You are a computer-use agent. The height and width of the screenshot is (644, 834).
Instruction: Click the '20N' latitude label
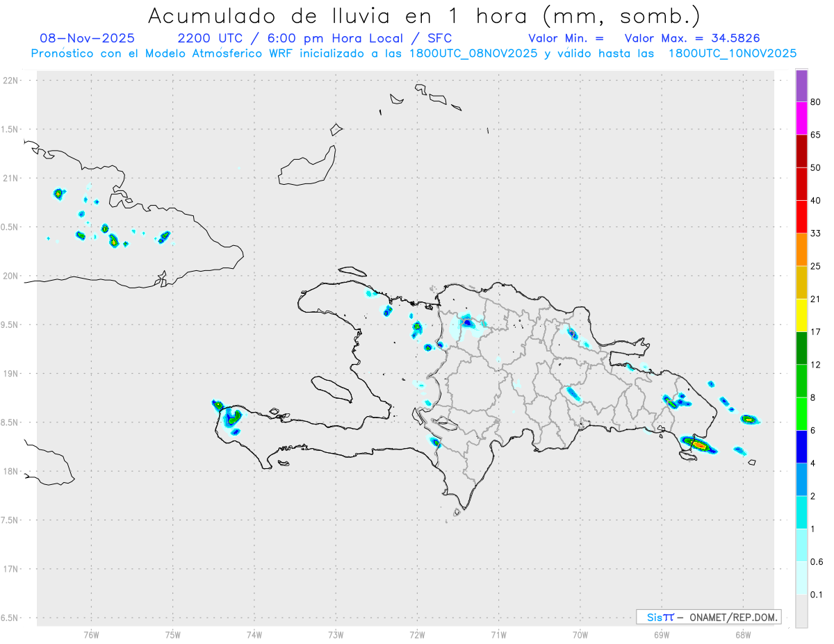point(12,276)
